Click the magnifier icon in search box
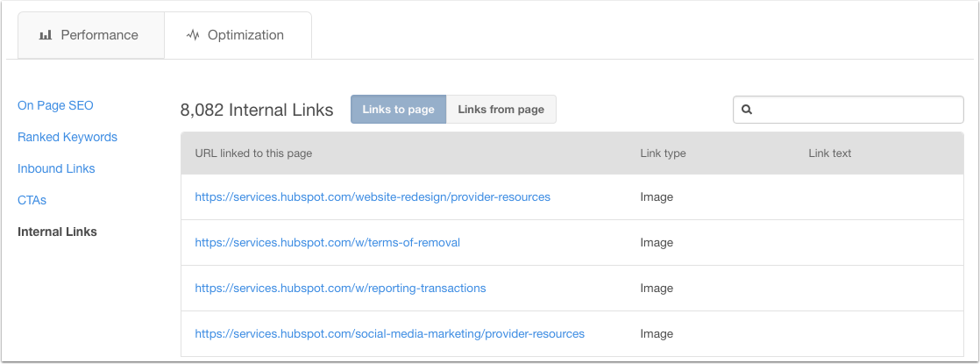The width and height of the screenshot is (980, 364). pos(746,110)
